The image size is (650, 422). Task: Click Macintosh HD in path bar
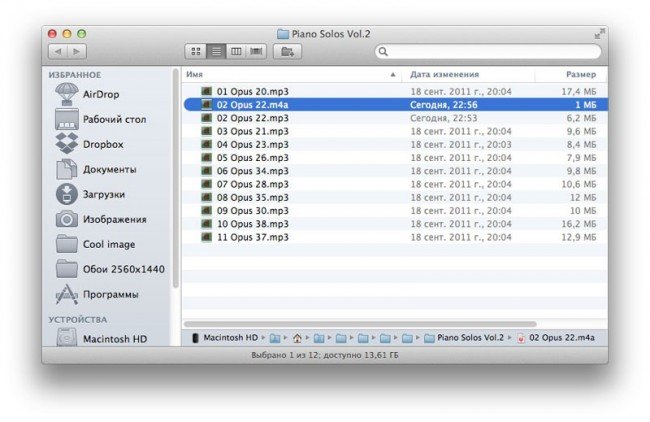[229, 338]
